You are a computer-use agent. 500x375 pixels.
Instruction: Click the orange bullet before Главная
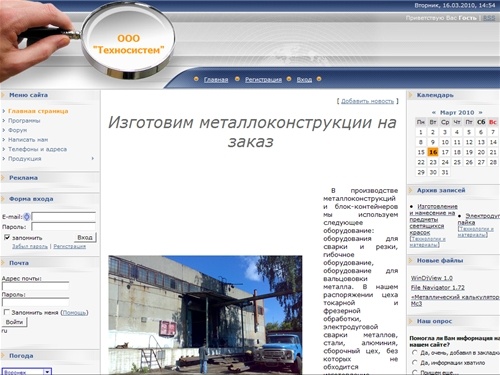pos(196,79)
